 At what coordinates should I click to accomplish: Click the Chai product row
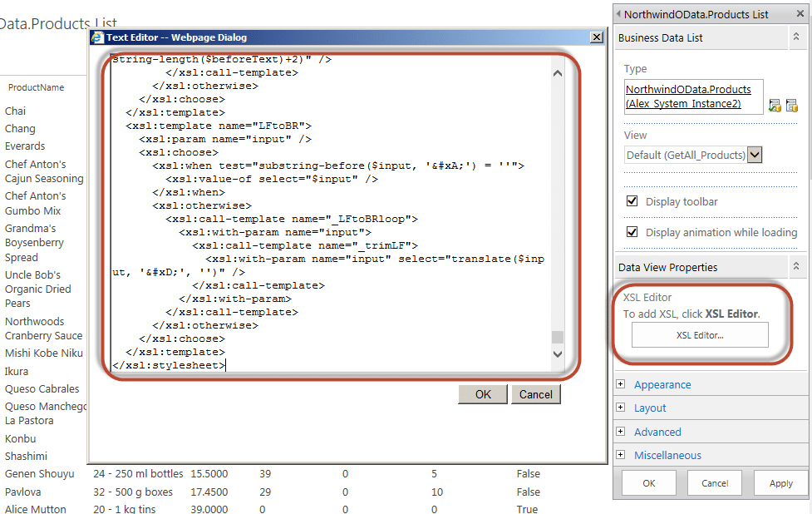click(x=15, y=111)
